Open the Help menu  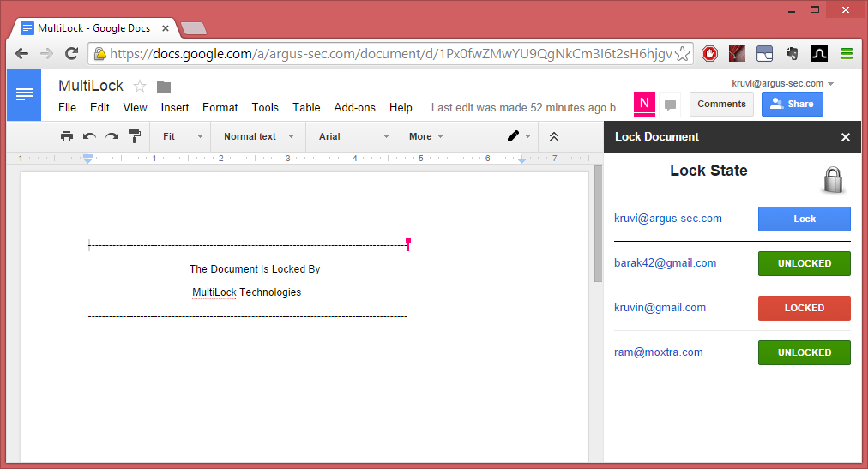click(x=401, y=108)
